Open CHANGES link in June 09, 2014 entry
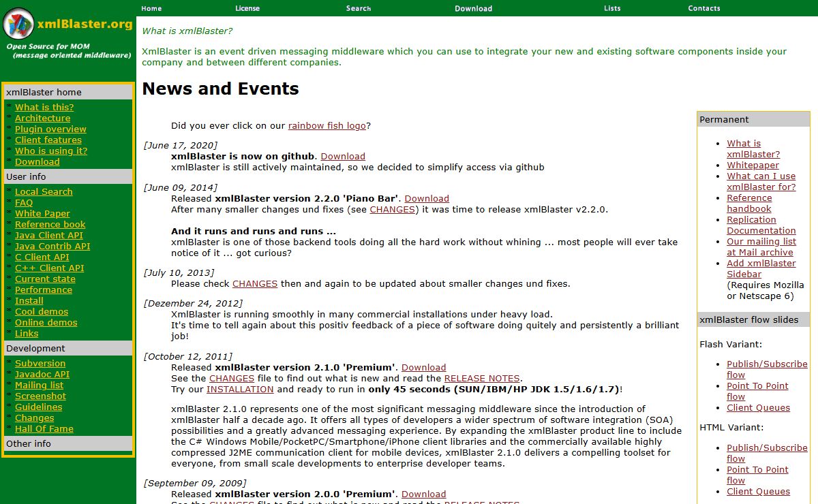 click(x=393, y=209)
